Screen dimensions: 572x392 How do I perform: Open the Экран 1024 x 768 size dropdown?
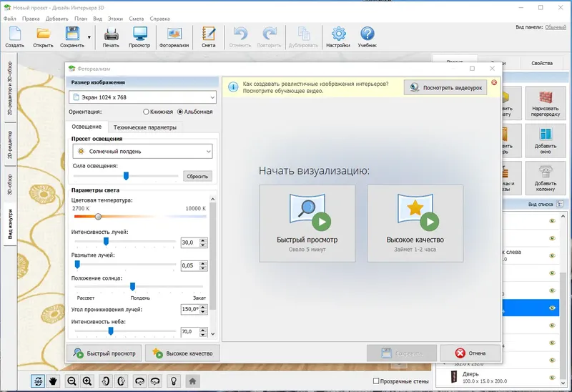coord(142,97)
